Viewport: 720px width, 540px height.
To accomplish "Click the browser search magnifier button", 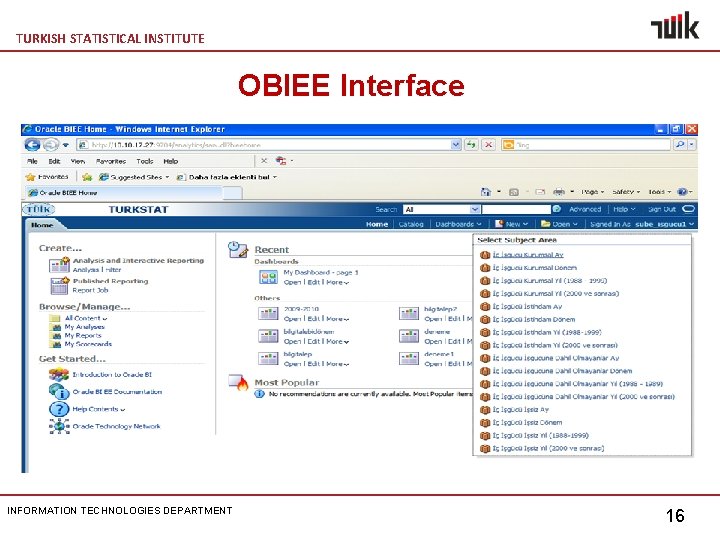I will [x=680, y=145].
